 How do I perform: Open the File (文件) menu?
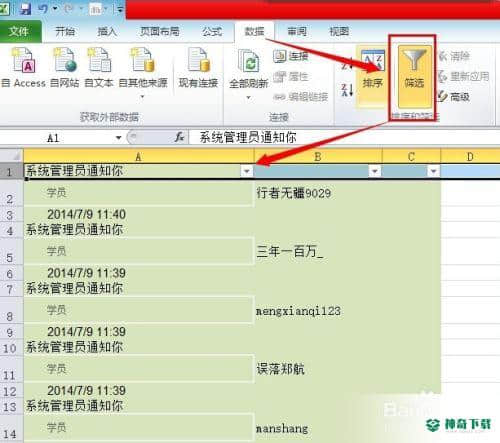click(x=19, y=31)
